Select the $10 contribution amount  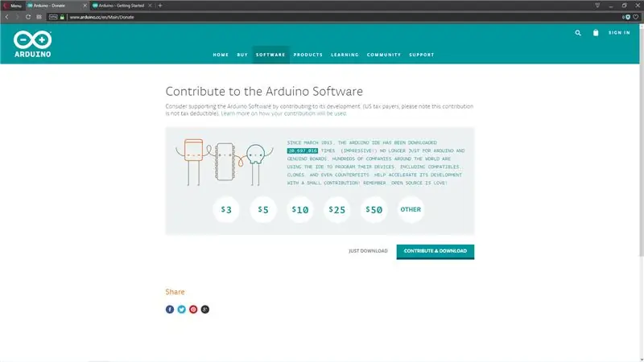300,210
